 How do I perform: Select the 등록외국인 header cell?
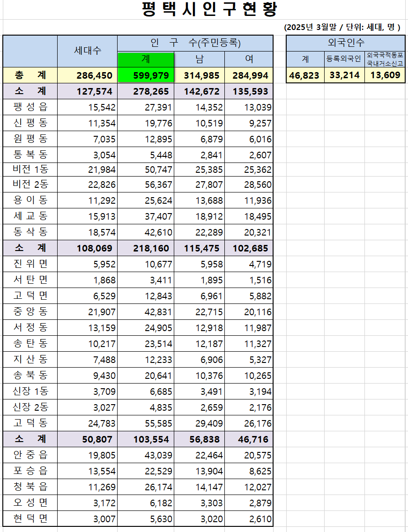click(344, 59)
